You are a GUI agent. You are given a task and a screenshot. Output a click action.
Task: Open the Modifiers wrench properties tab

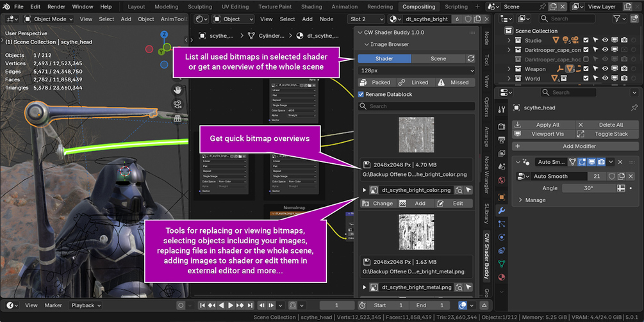[502, 211]
